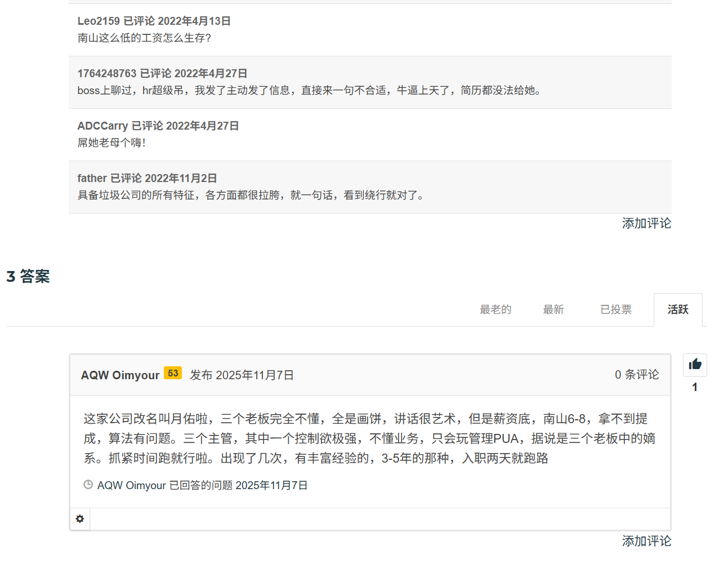
Task: Open the gear settings icon under answer
Action: tap(80, 519)
